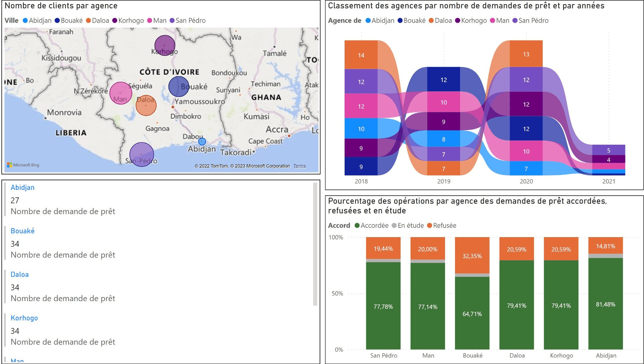Select the 2018 Daloa segment labeled 14

[x=361, y=55]
